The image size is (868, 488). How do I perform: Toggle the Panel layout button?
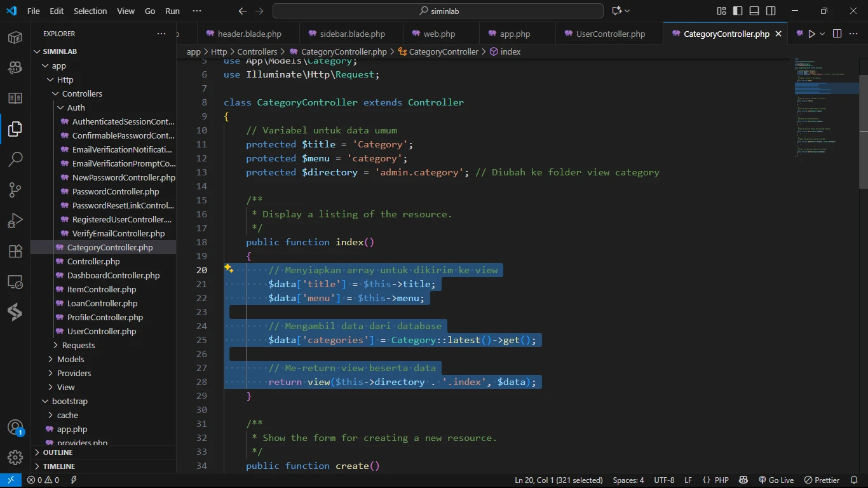[x=754, y=11]
